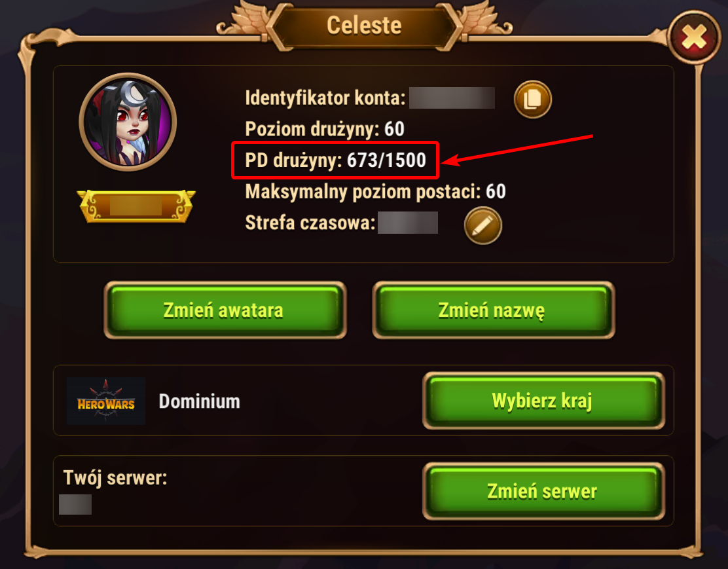Close the Celeste profile dialog

(x=694, y=37)
